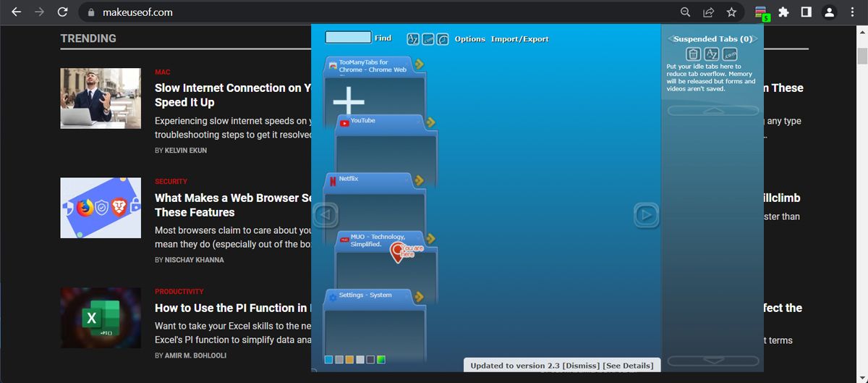The image size is (868, 383).
Task: Click the TooManyTabs extension icon in Chrome toolbar
Action: pos(761,12)
